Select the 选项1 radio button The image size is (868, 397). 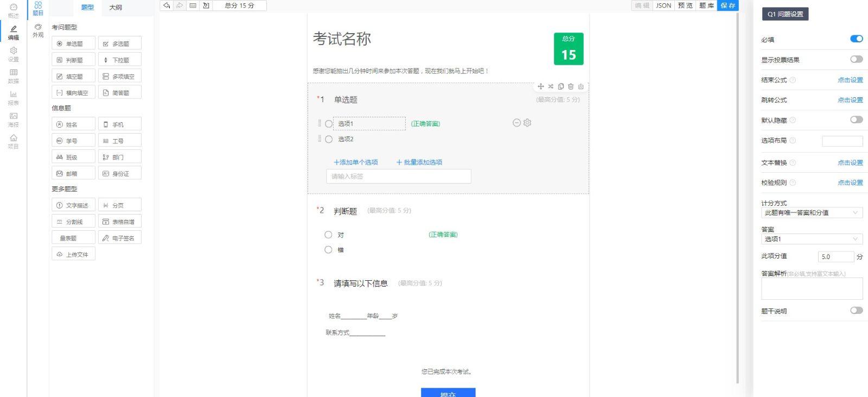pos(329,124)
